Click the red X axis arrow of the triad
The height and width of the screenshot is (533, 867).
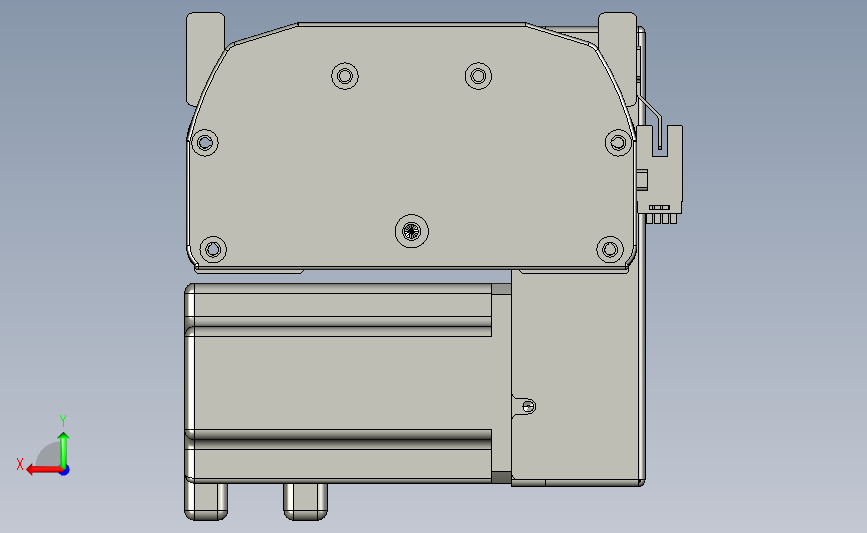click(x=44, y=470)
